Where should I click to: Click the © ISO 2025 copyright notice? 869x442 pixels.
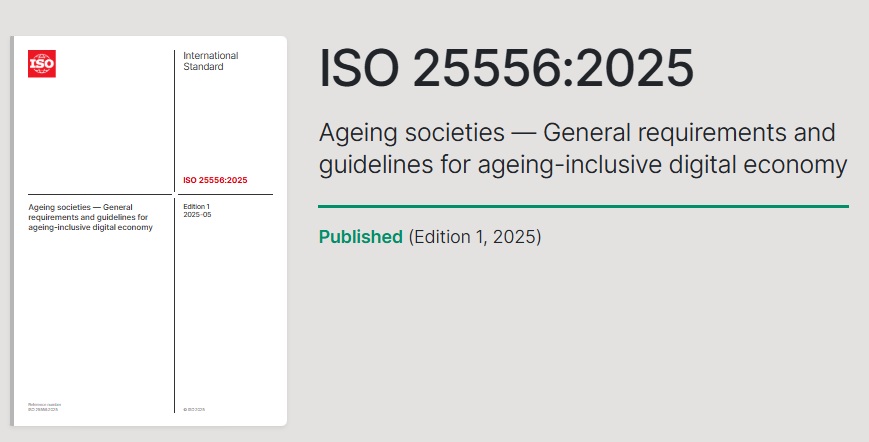194,409
